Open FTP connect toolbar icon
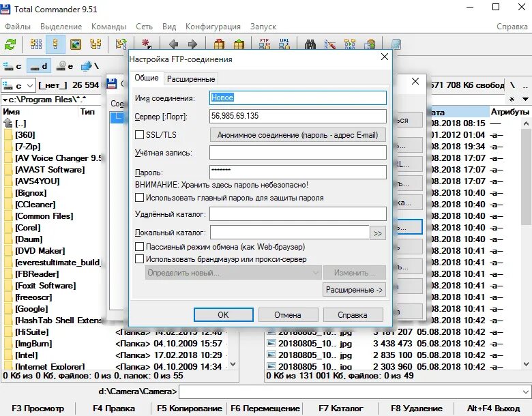The width and height of the screenshot is (532, 416). pos(265,44)
